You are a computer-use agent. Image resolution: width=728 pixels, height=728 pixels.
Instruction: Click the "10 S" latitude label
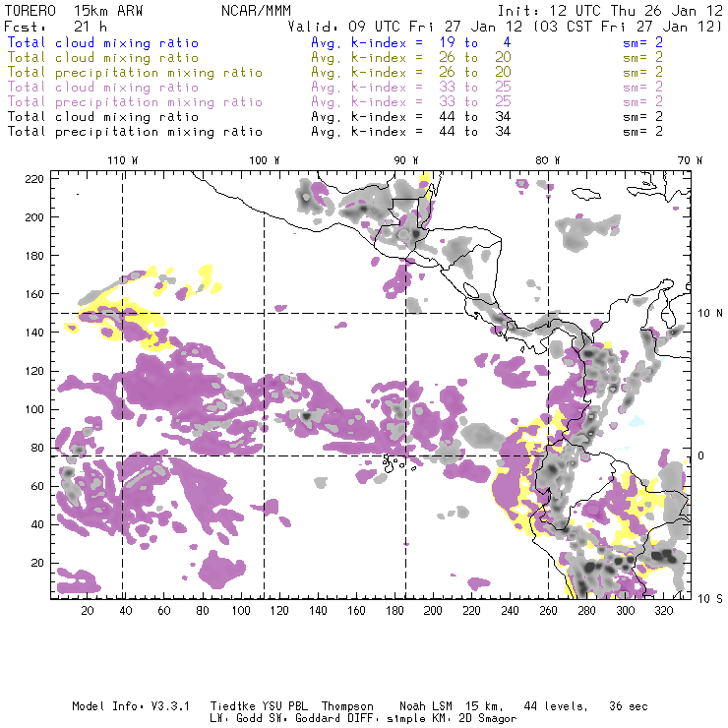pos(710,599)
